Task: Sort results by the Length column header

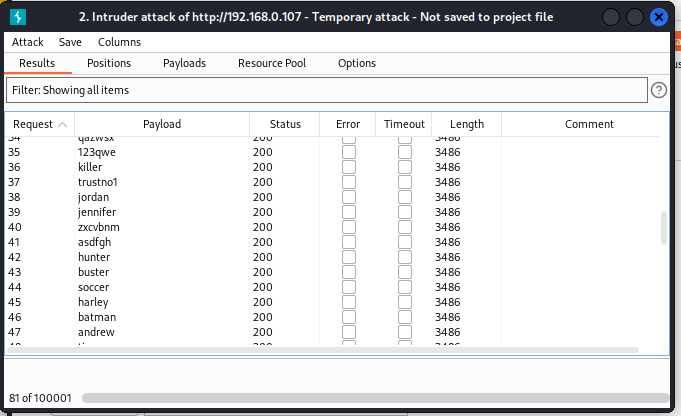Action: [x=466, y=124]
